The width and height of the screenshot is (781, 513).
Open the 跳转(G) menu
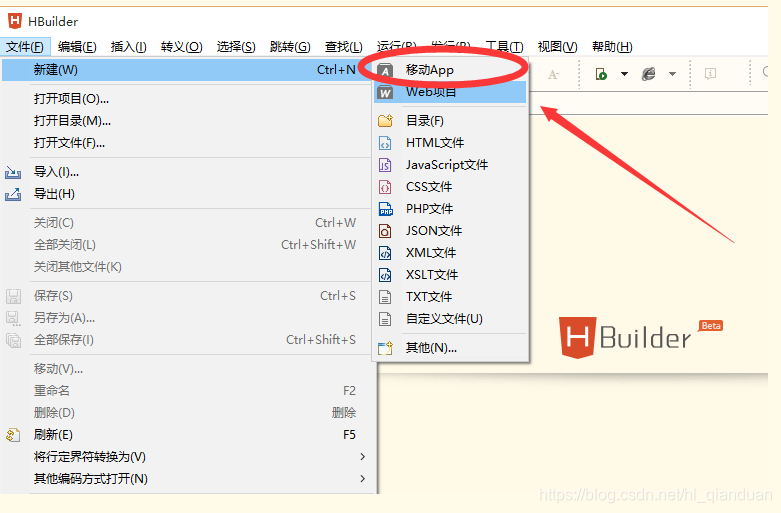pyautogui.click(x=290, y=47)
